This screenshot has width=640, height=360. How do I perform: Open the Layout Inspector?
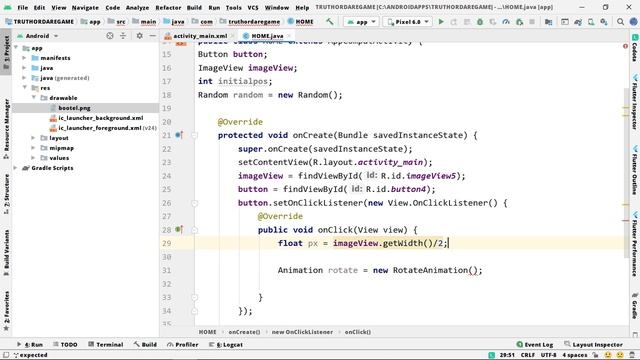click(x=593, y=344)
